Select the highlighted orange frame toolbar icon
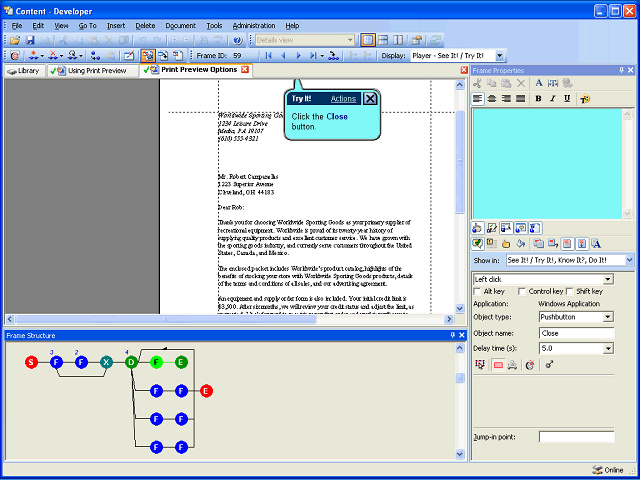640x480 pixels. point(148,56)
